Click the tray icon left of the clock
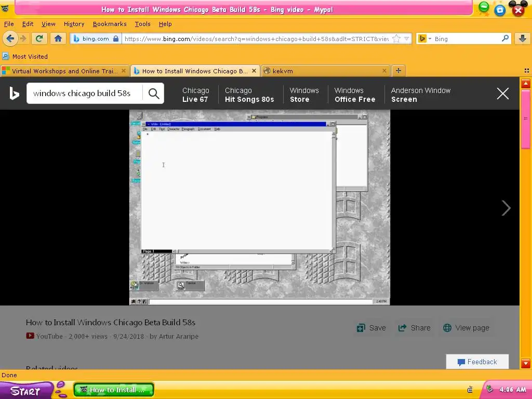Image resolution: width=532 pixels, height=399 pixels. (x=489, y=389)
